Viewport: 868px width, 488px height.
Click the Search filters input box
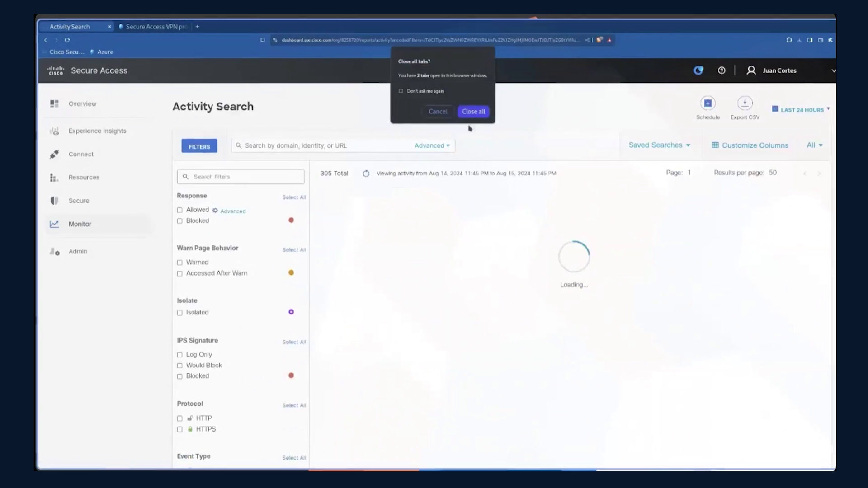[241, 177]
